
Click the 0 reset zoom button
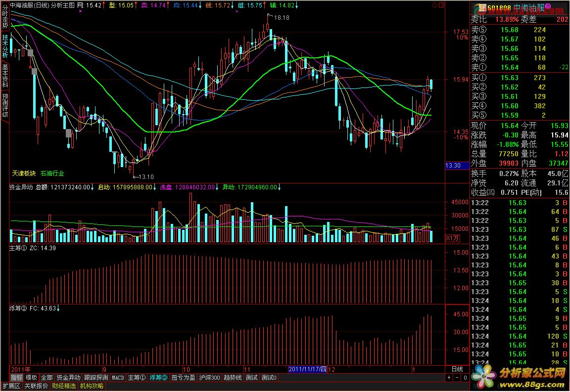tap(465, 378)
